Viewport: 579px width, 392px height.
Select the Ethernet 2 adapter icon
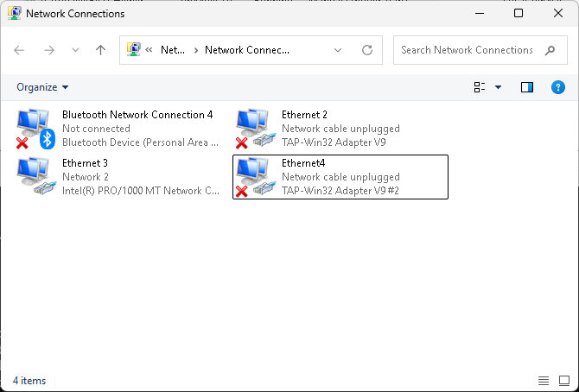254,128
